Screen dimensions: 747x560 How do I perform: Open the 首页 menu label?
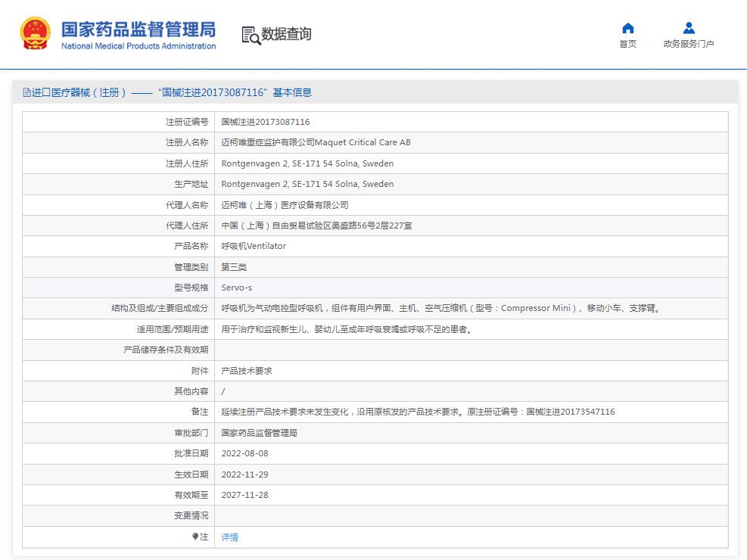click(627, 44)
